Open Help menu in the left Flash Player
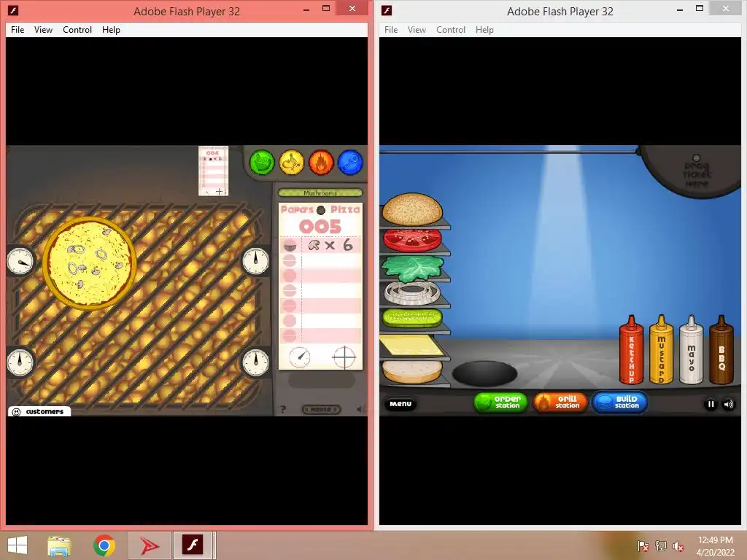 [111, 29]
